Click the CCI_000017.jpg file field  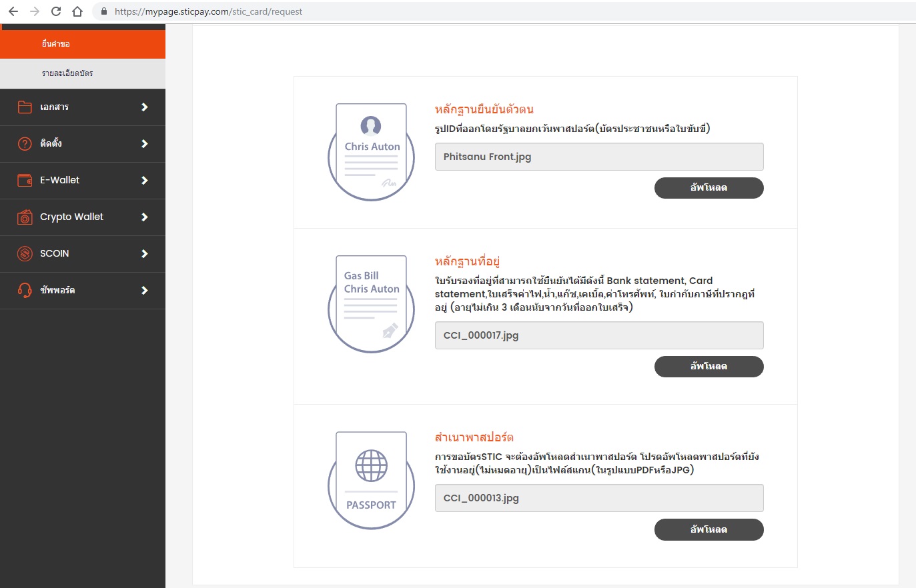pyautogui.click(x=599, y=335)
